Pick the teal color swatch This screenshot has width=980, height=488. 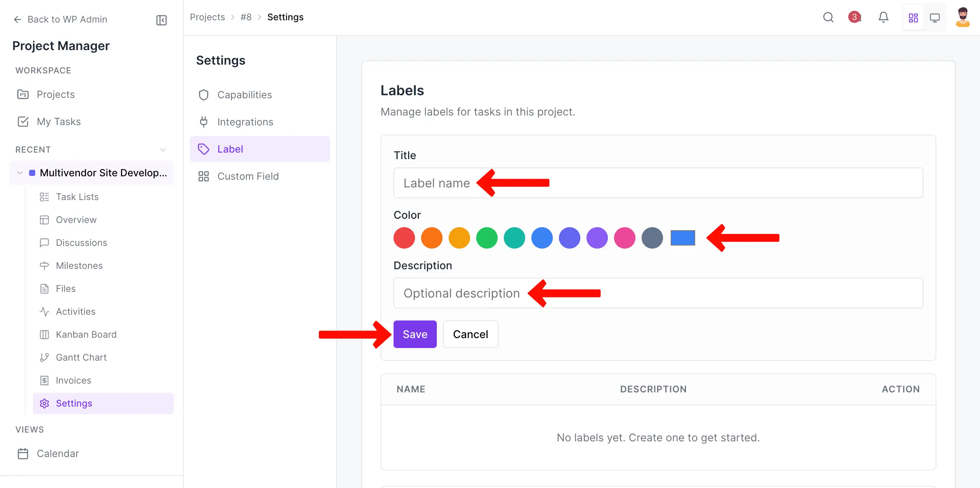tap(514, 238)
